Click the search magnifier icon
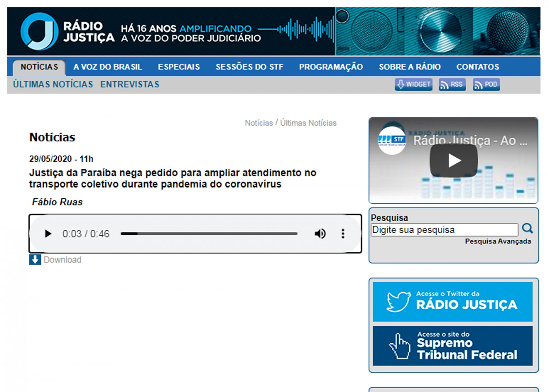 click(x=527, y=228)
